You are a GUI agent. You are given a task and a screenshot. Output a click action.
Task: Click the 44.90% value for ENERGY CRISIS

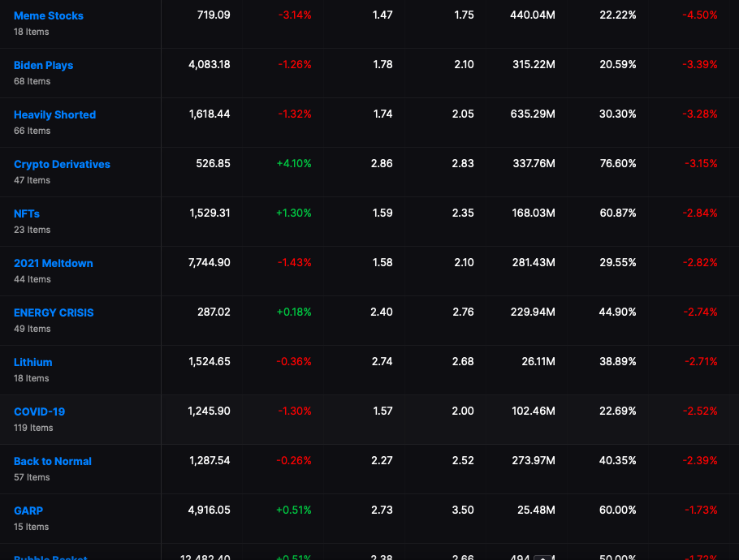pos(617,312)
